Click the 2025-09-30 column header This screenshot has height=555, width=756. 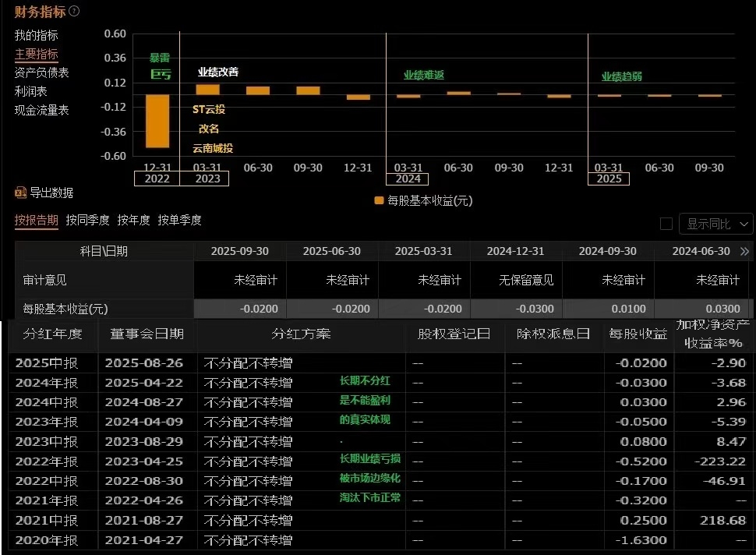pyautogui.click(x=239, y=251)
